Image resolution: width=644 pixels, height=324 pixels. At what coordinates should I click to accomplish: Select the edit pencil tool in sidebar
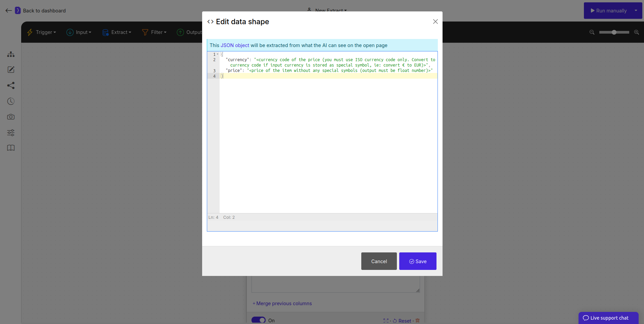click(11, 70)
